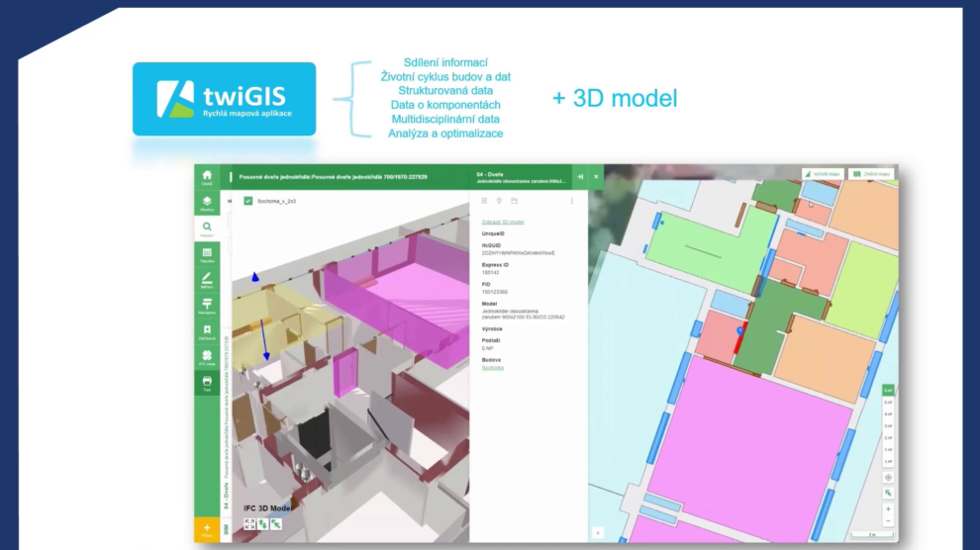
Task: Select floor 5.NP in floor switcher
Action: 888,403
